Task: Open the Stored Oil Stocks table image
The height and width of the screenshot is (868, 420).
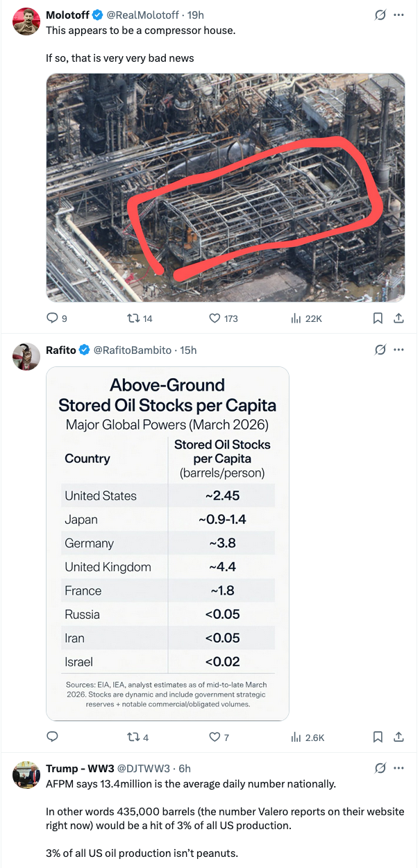Action: 167,543
